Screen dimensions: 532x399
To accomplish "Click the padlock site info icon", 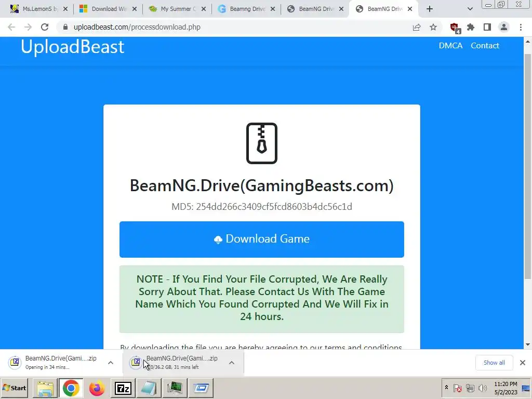I will pyautogui.click(x=65, y=27).
